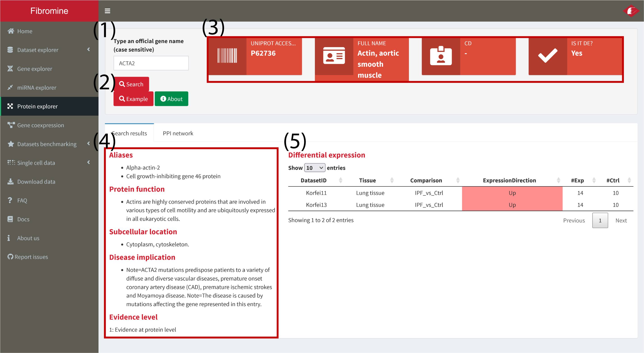
Task: Open Gene explorer from sidebar
Action: coord(49,69)
